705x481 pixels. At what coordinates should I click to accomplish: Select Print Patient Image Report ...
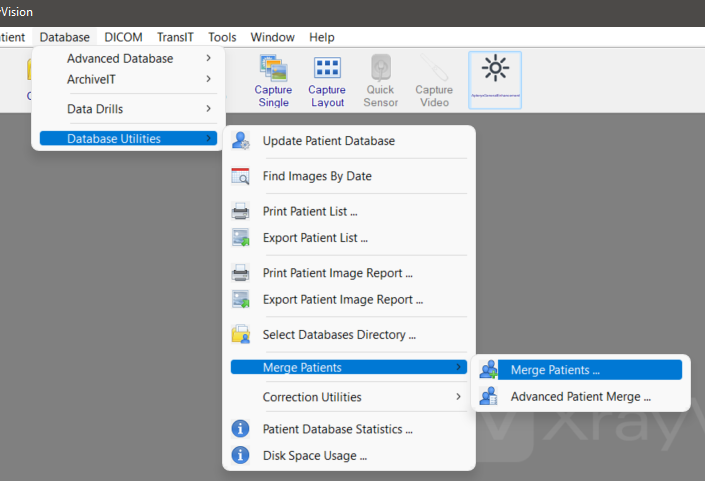[x=349, y=273]
